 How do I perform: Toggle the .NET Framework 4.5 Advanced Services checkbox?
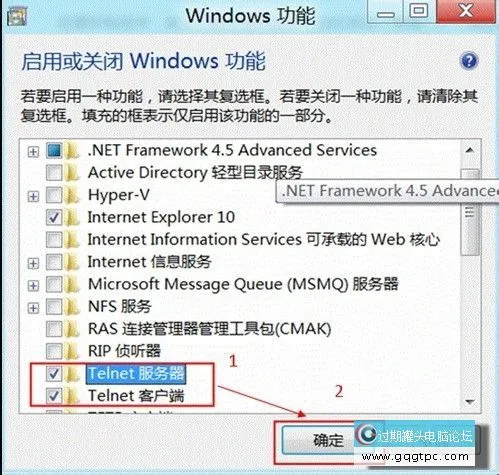tap(54, 150)
